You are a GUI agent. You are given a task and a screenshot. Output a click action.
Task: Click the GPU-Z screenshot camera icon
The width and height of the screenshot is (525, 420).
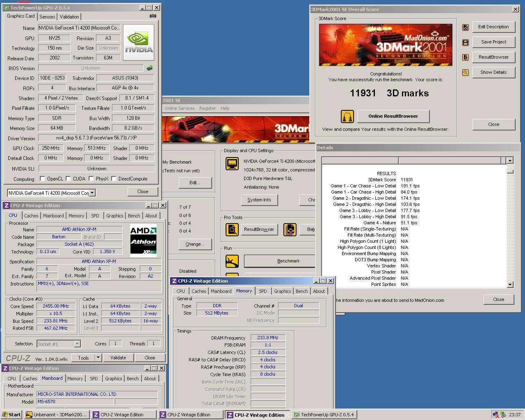153,16
